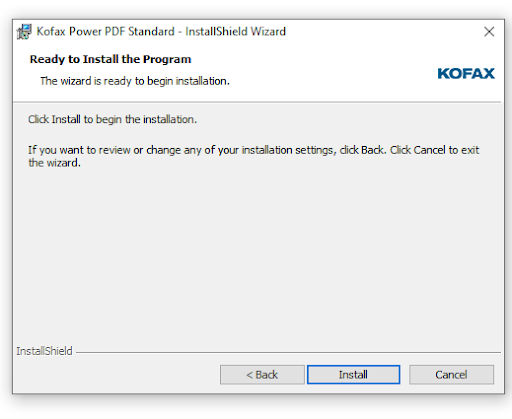Click the Install button

(x=353, y=374)
